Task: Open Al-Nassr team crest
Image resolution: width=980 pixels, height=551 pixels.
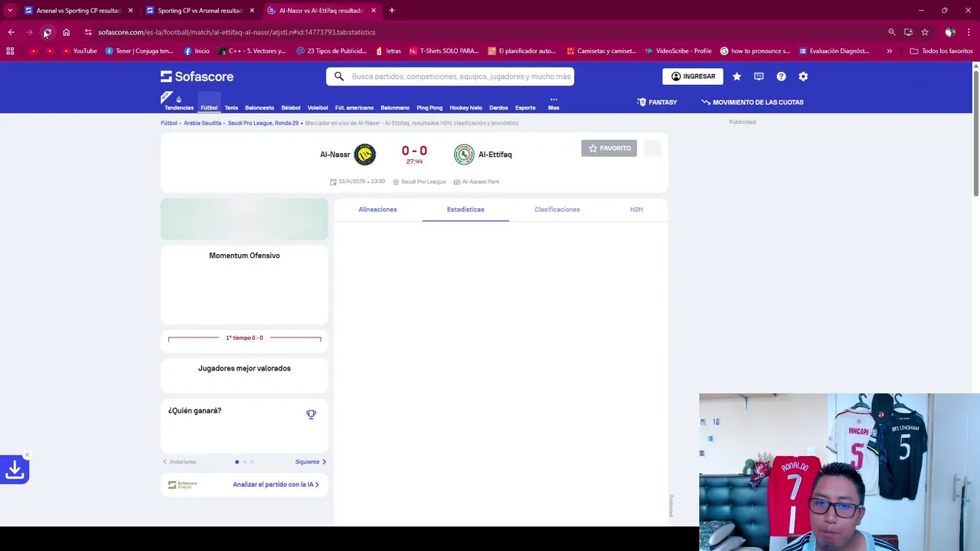Action: click(365, 155)
